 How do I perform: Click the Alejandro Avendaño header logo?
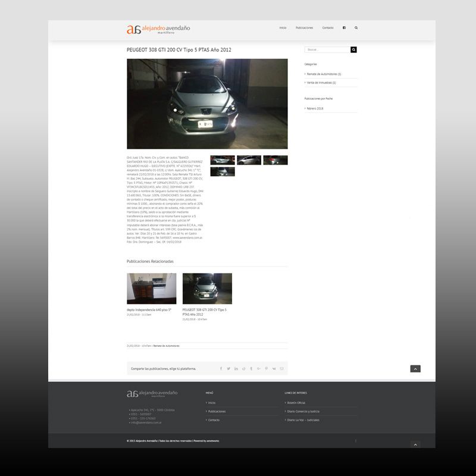[158, 29]
